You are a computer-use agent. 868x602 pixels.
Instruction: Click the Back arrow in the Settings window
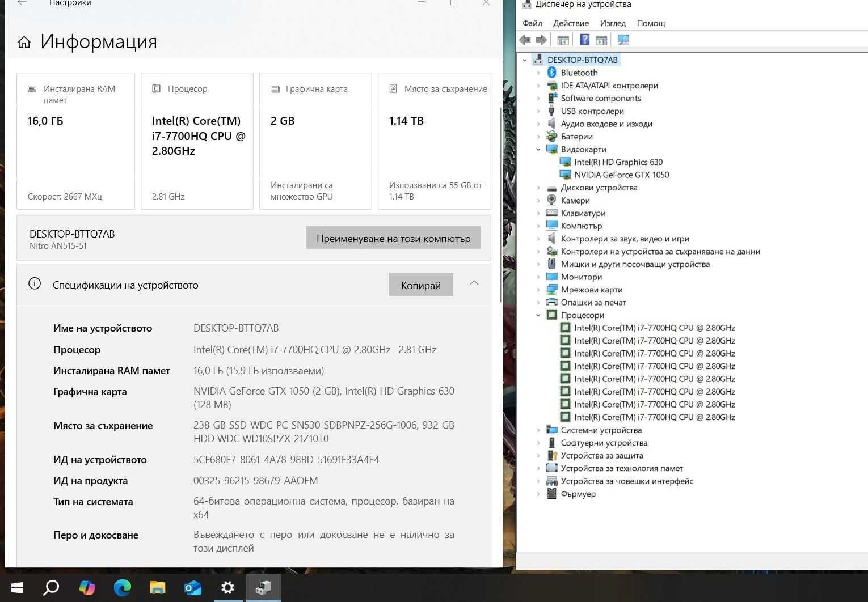click(22, 3)
